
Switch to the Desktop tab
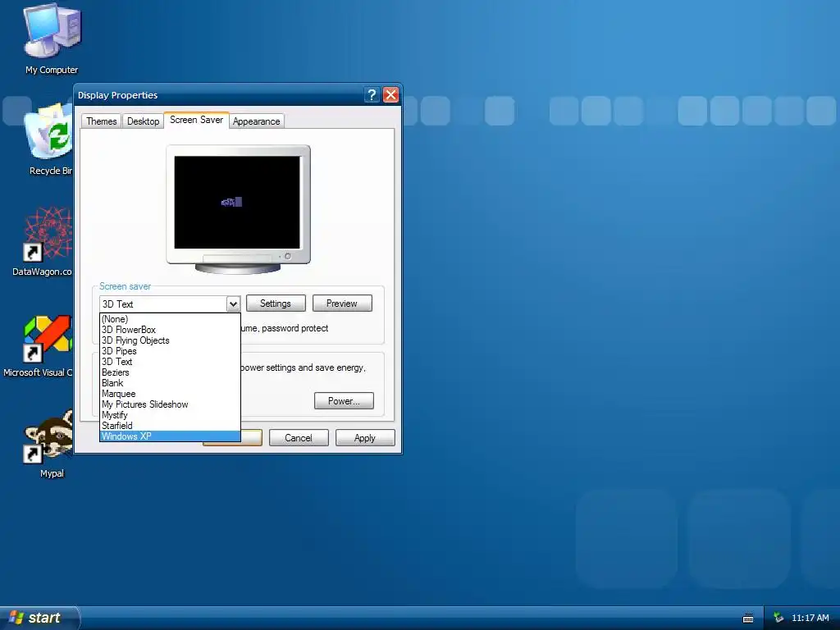[x=143, y=121]
